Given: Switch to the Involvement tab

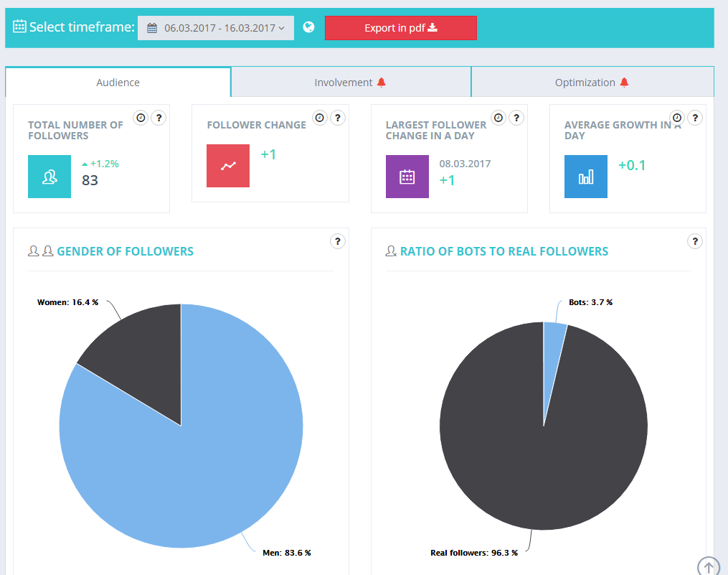Looking at the screenshot, I should (351, 82).
